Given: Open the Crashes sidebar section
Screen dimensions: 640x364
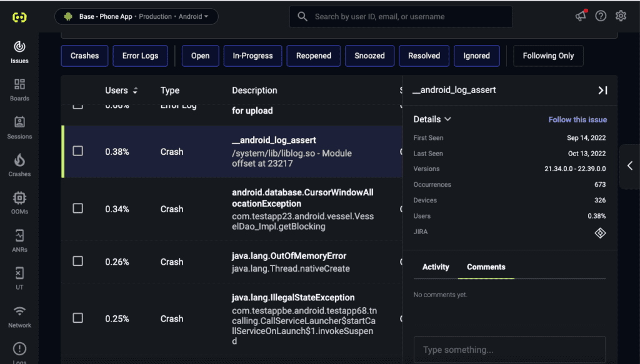Looking at the screenshot, I should tap(19, 165).
